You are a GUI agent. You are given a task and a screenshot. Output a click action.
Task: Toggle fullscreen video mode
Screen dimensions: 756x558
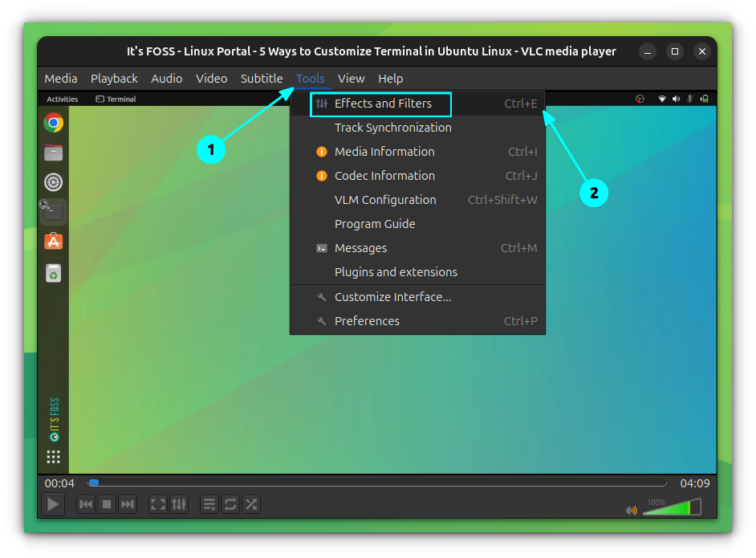point(158,504)
